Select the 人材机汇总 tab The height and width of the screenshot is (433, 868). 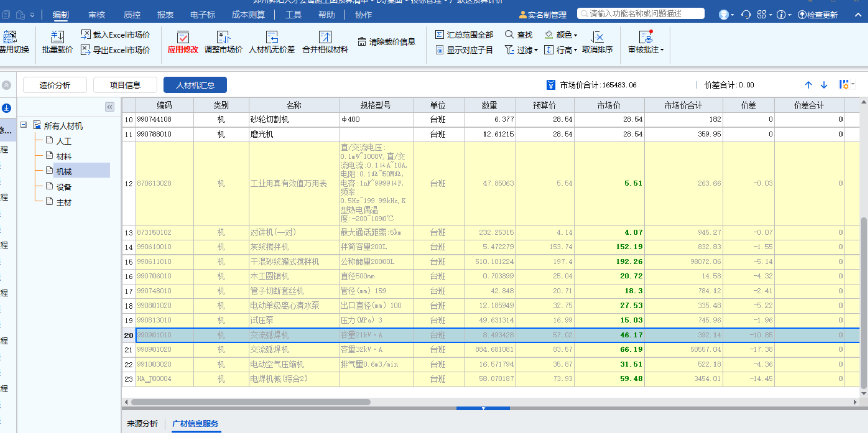[x=195, y=85]
